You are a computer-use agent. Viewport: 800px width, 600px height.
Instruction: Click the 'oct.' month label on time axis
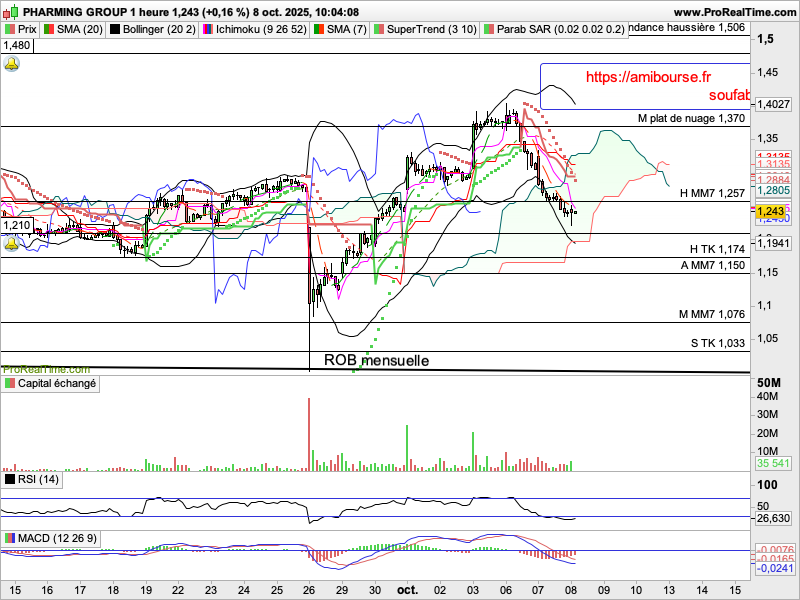point(408,590)
